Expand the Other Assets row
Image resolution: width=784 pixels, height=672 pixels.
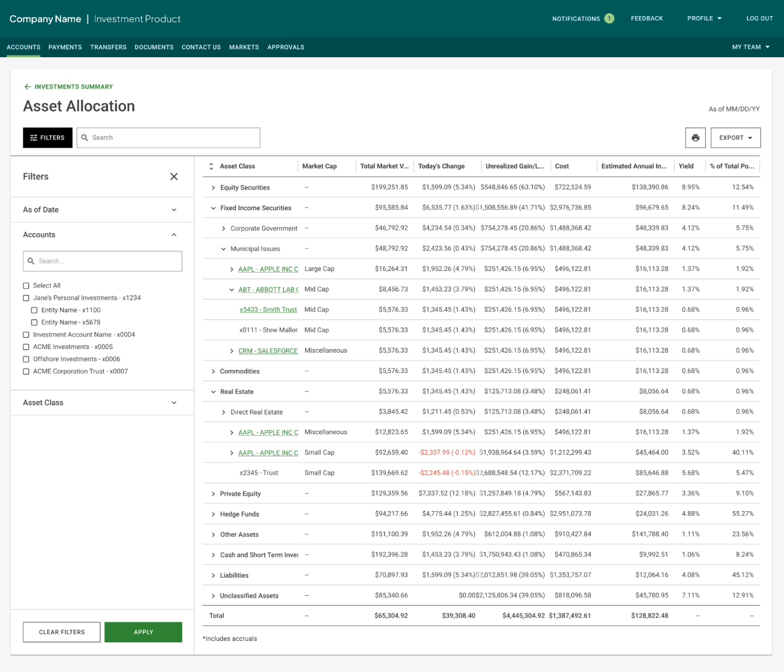[x=213, y=534]
